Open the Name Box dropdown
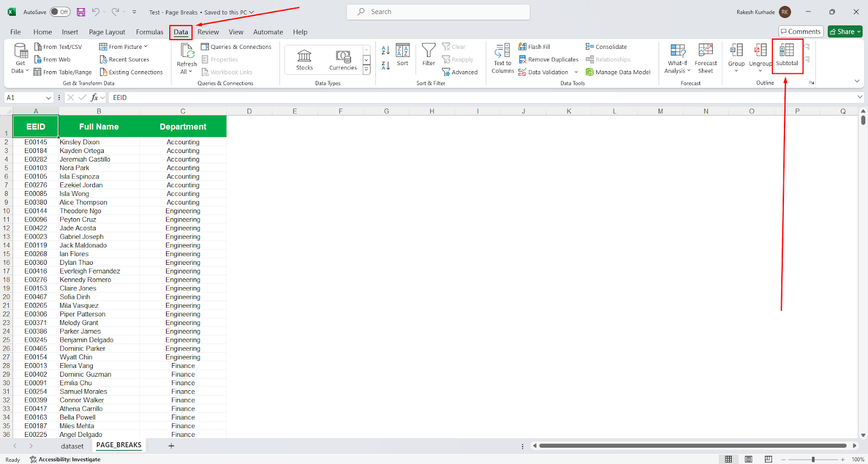Image resolution: width=868 pixels, height=464 pixels. (48, 98)
